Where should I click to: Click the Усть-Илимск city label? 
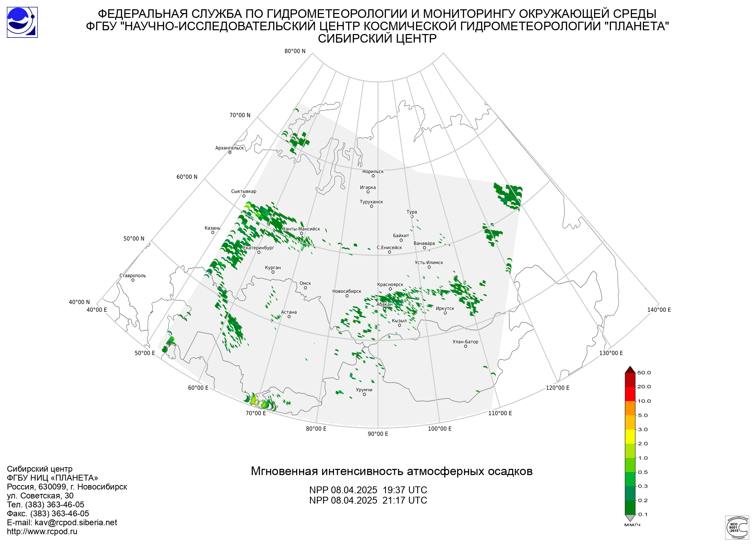click(429, 263)
